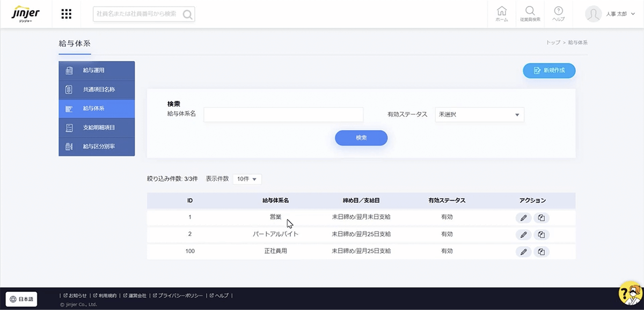Open the Help (ヘルプ) icon
This screenshot has width=644, height=310.
(558, 14)
